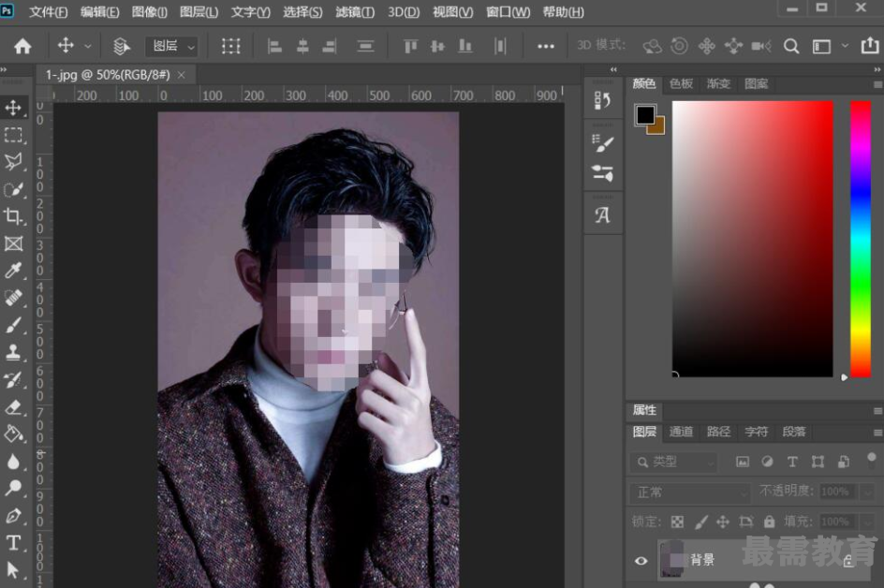The height and width of the screenshot is (588, 884).
Task: Open the 不透明度 opacity value dropdown
Action: coord(868,492)
